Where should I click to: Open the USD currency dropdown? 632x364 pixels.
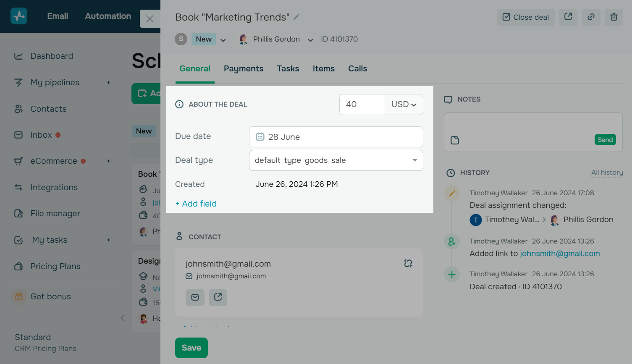[404, 105]
